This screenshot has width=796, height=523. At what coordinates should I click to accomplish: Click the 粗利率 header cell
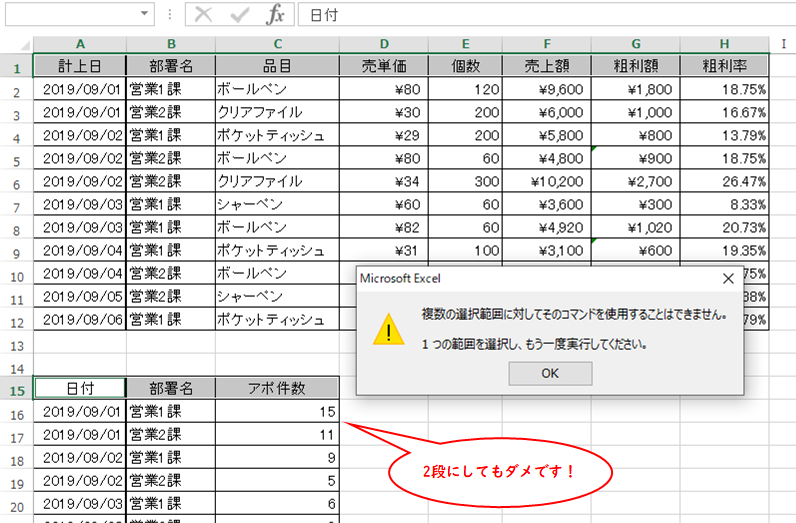pos(723,66)
